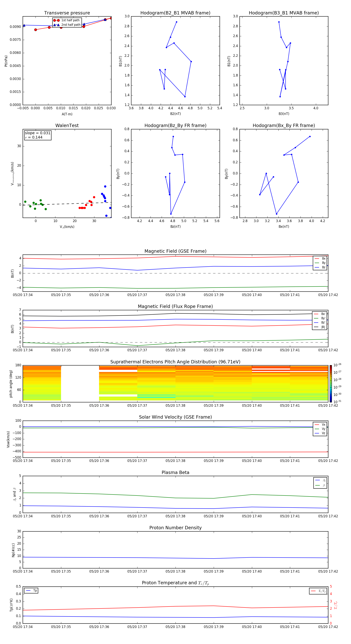Click the pitch angle heatmap at 17:38
The height and width of the screenshot is (644, 351).
(175, 384)
